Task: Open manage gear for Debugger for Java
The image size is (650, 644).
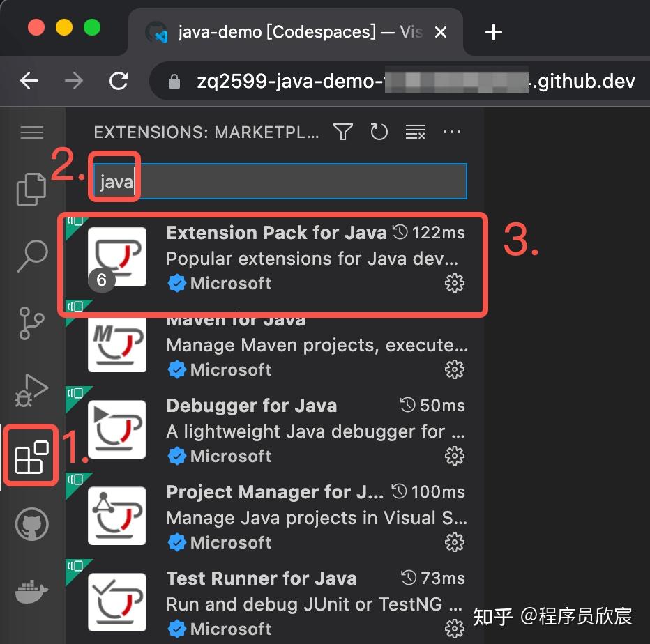Action: 454,456
